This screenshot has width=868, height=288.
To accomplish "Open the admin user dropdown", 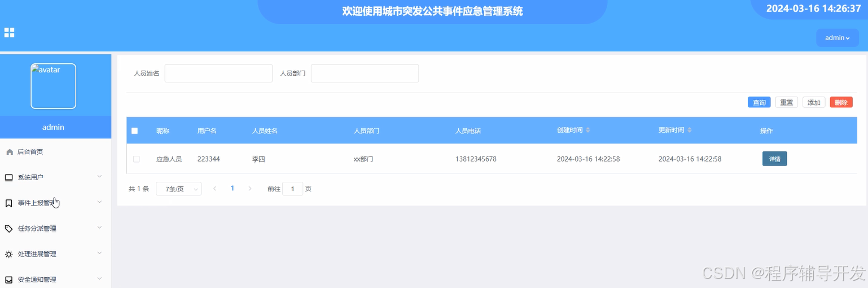I will [838, 38].
